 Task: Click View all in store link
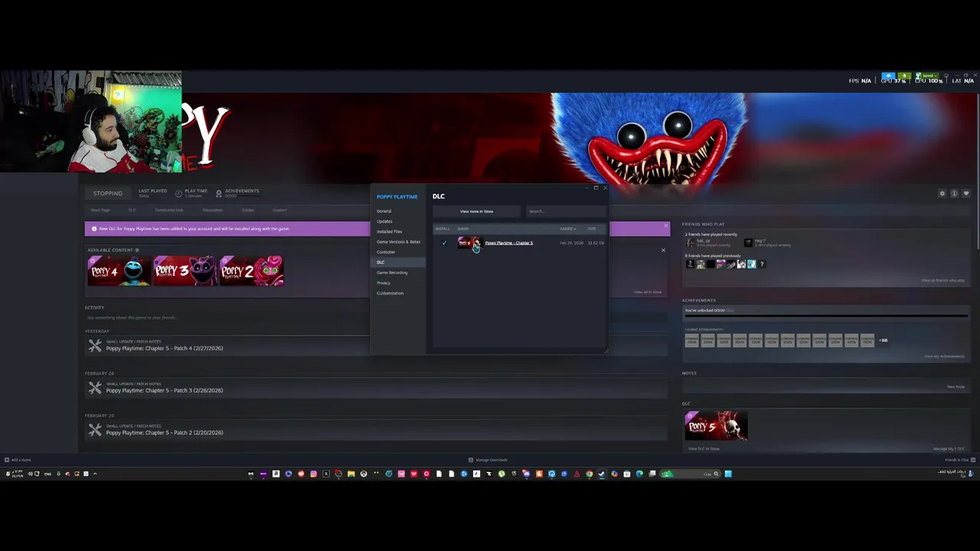648,292
